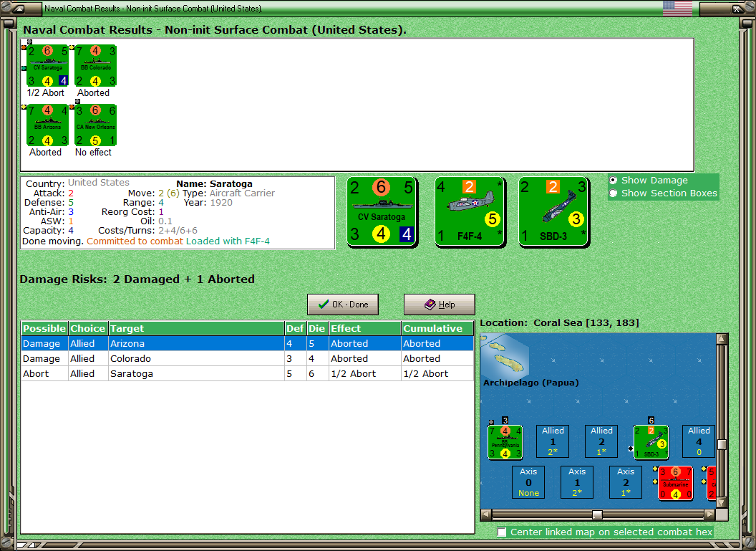Click the Axis 2 section box
Screen dimensions: 756x551
[x=625, y=482]
